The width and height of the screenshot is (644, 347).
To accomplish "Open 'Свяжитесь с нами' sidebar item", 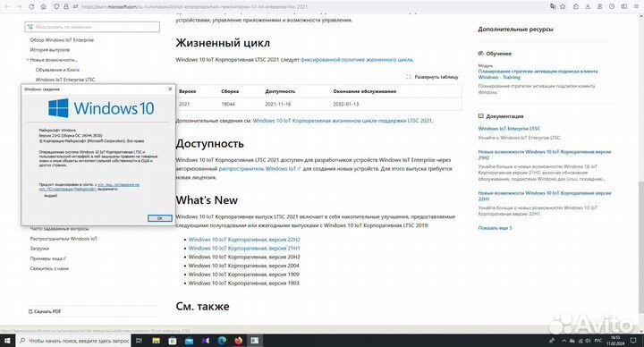I will coord(49,268).
